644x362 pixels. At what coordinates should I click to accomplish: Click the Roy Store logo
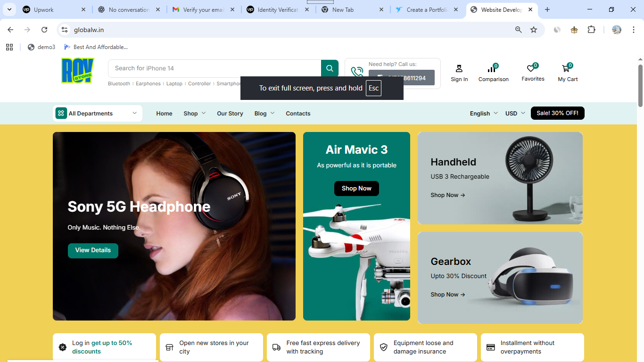click(78, 70)
